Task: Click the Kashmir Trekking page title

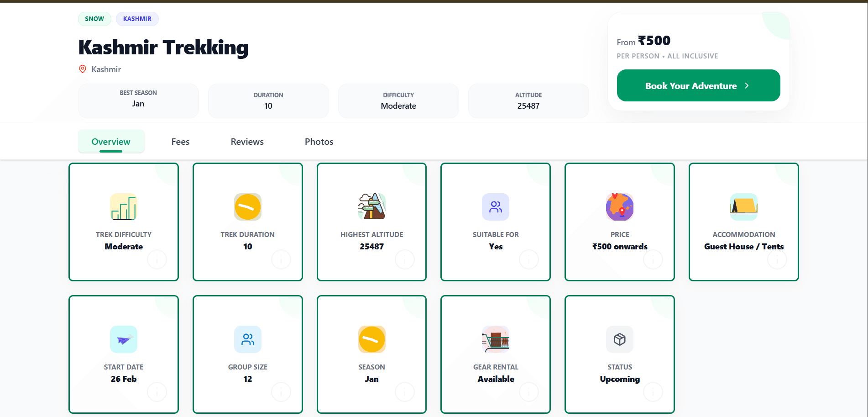Action: [x=163, y=48]
